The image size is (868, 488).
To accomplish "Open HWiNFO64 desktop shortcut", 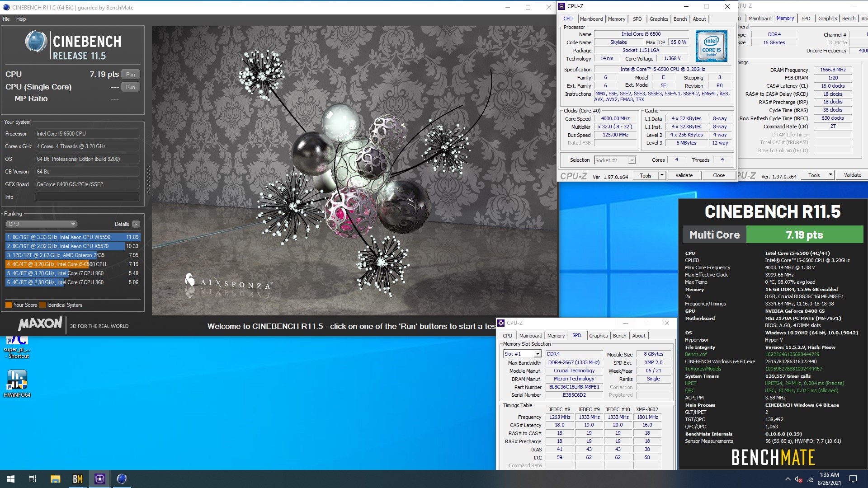I will click(x=17, y=383).
